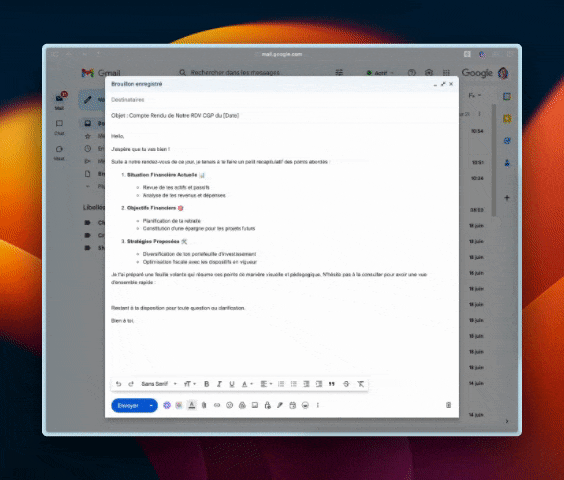
Task: Open the Sans Serif font dropdown
Action: (x=159, y=384)
